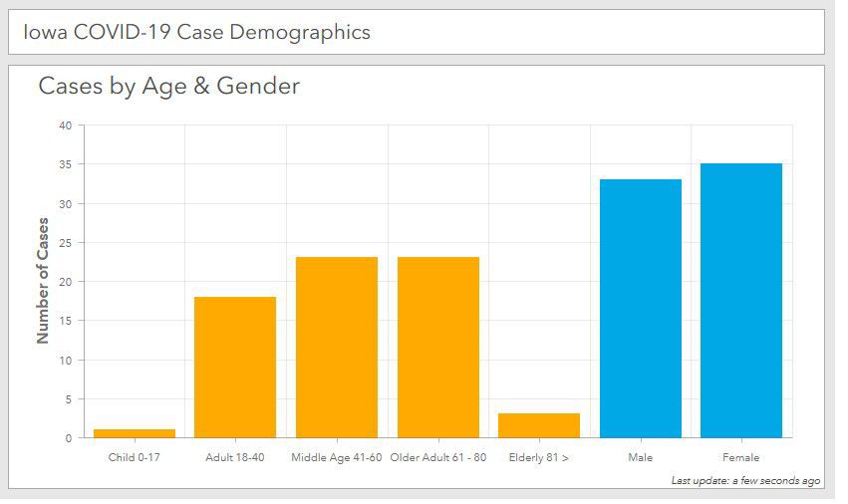
Task: Click the 'Adult 18-40' axis label
Action: point(235,458)
